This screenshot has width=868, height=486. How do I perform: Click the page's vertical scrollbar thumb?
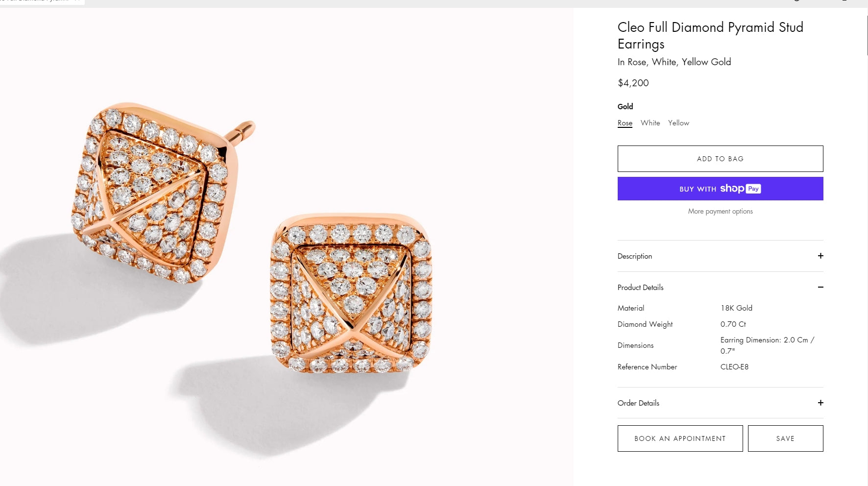click(x=867, y=35)
